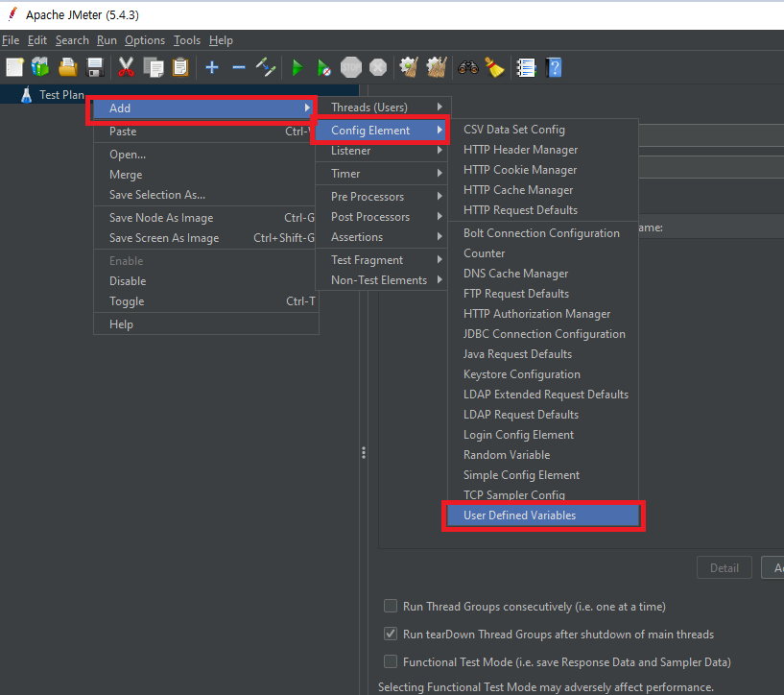Viewport: 784px width, 695px height.
Task: Choose HTTP Cache Manager
Action: pos(543,190)
